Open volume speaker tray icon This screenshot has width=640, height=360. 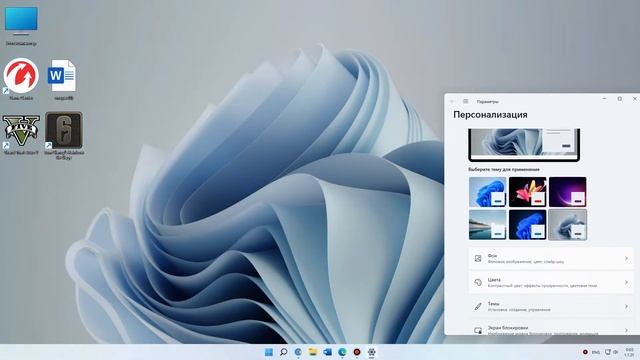click(615, 352)
